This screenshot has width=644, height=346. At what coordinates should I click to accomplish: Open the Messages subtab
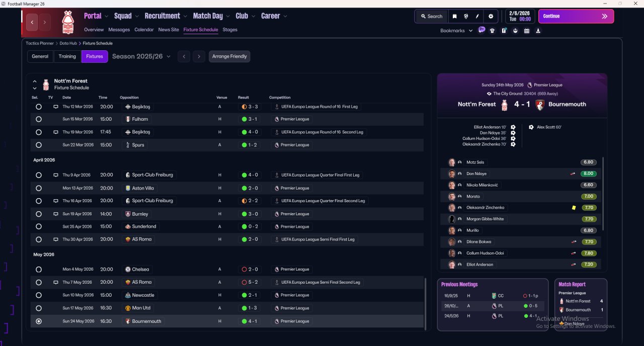tap(119, 30)
